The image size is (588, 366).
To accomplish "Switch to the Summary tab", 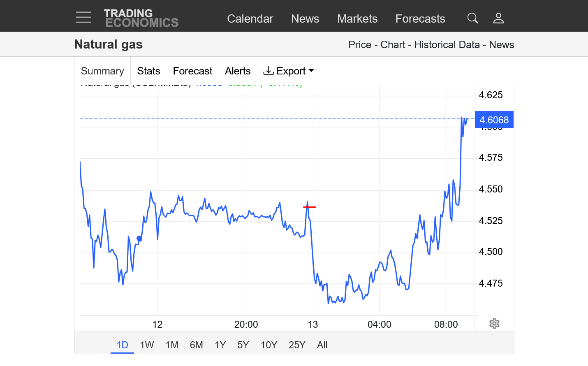I will click(102, 71).
